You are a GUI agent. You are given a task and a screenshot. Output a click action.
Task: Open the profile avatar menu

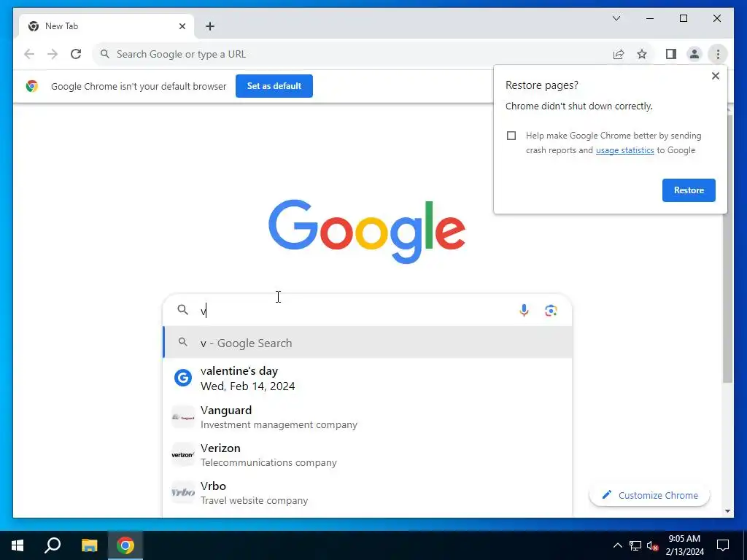(694, 54)
